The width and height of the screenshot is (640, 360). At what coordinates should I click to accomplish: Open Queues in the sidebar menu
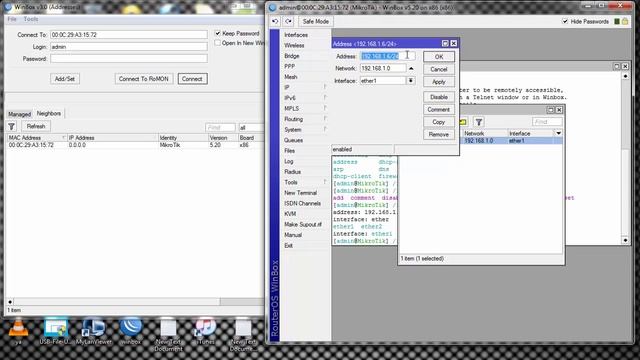[293, 140]
